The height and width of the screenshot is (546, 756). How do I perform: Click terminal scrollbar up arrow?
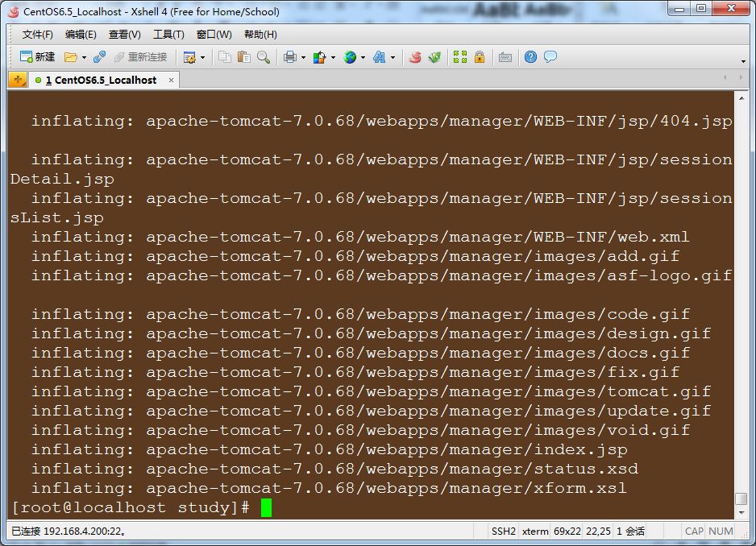pyautogui.click(x=741, y=97)
